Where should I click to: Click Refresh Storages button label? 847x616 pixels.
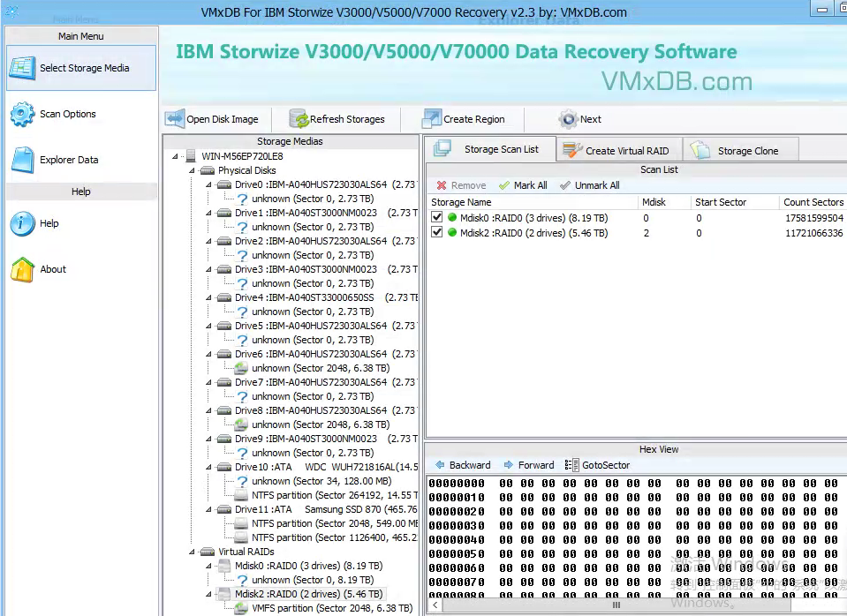[347, 119]
